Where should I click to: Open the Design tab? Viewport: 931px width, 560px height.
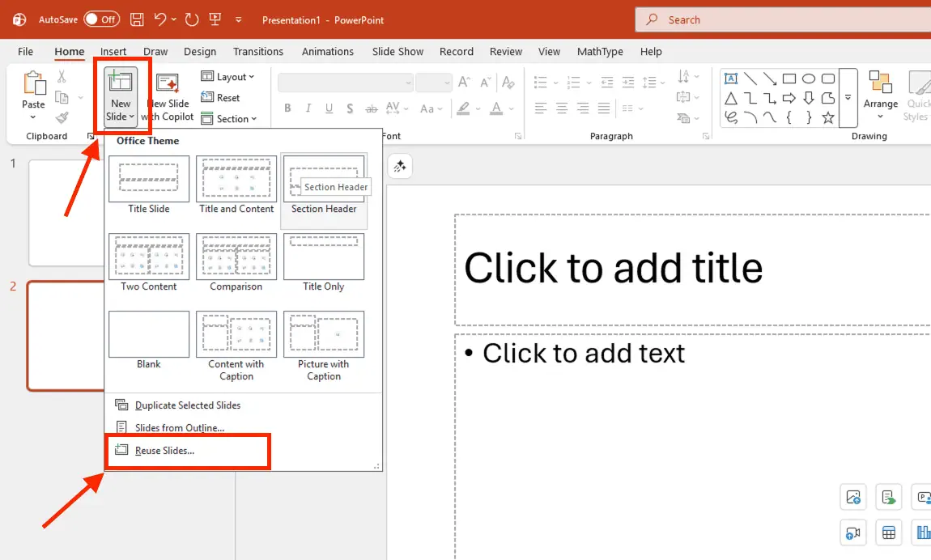click(199, 52)
